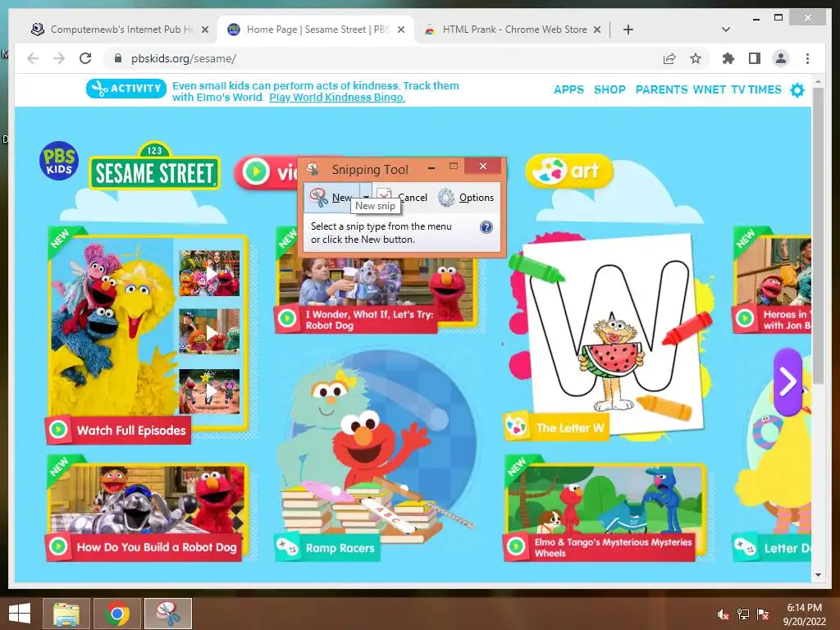This screenshot has width=840, height=630.
Task: Open The Letter W coloring page
Action: 608,337
